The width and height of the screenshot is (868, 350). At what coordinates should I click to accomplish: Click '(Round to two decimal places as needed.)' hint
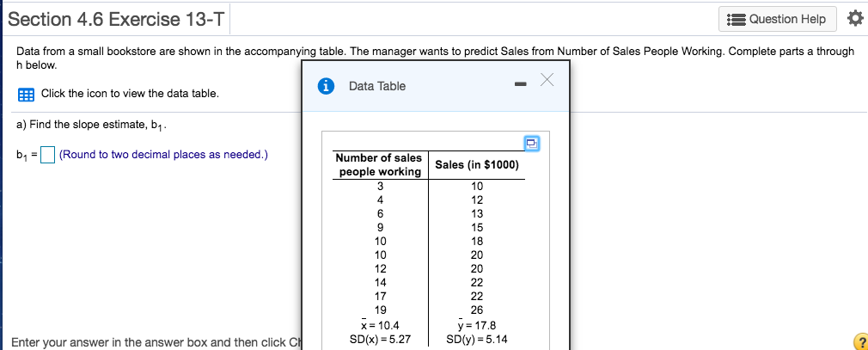tap(163, 155)
